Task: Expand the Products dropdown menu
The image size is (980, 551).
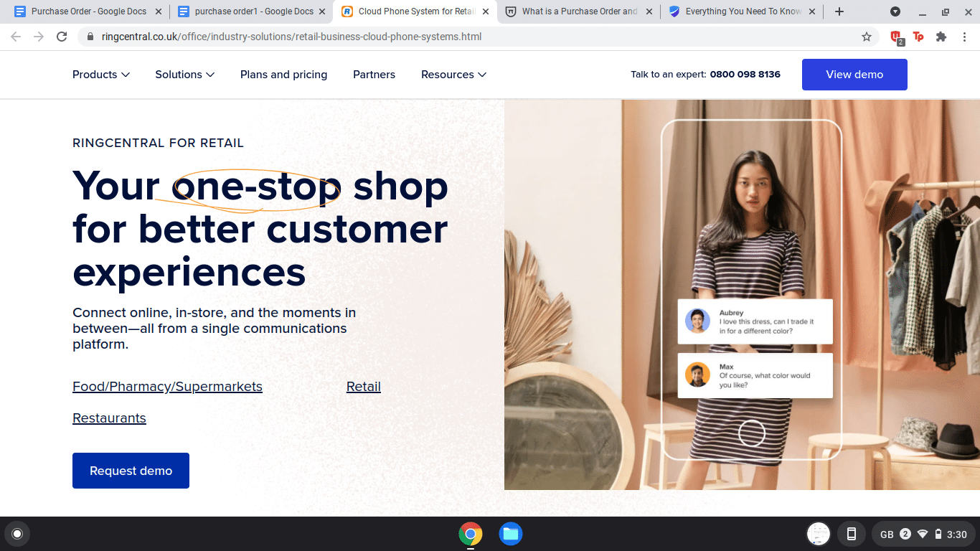Action: (101, 75)
